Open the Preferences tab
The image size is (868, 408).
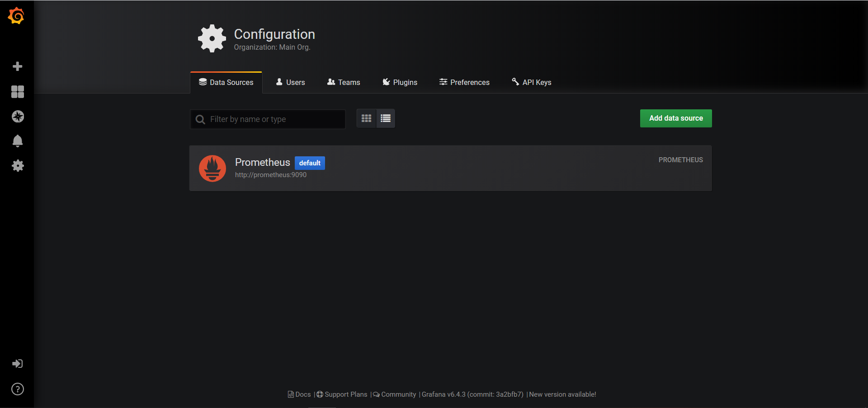point(464,82)
